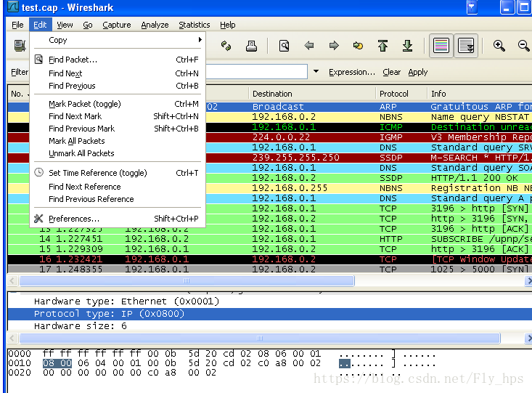Sort by the Protocol column header

tap(401, 94)
